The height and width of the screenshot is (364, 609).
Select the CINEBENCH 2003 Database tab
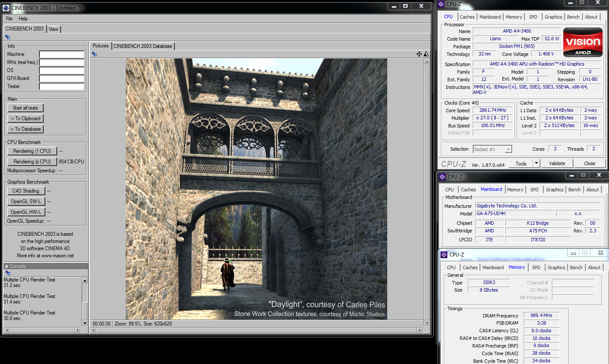pyautogui.click(x=143, y=46)
